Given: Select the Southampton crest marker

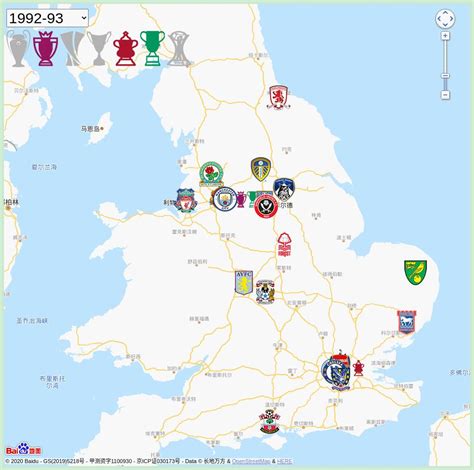Looking at the screenshot, I should coord(270,421).
